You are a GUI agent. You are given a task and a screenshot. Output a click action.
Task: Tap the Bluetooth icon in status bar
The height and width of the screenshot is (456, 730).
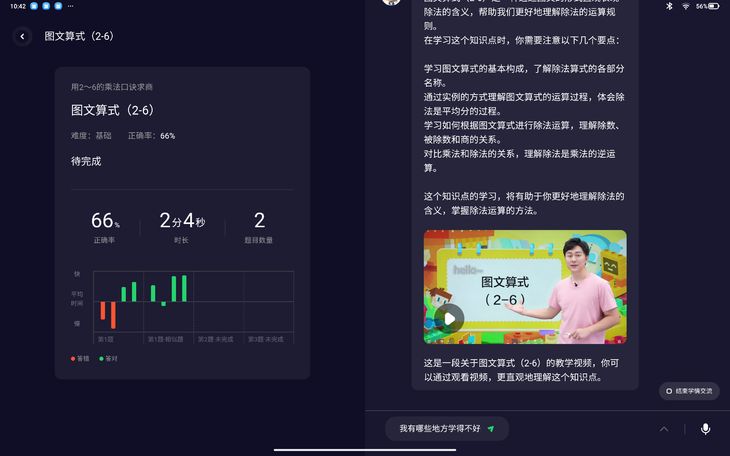pyautogui.click(x=669, y=6)
